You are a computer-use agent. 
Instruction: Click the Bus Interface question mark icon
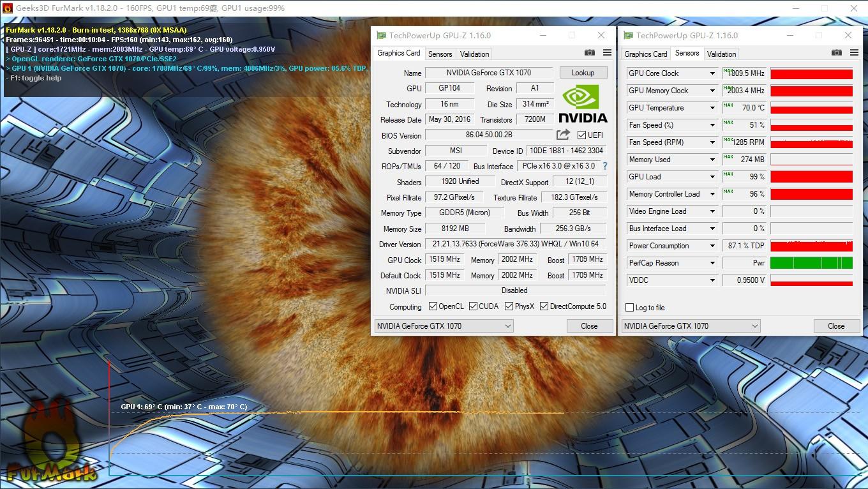point(605,166)
